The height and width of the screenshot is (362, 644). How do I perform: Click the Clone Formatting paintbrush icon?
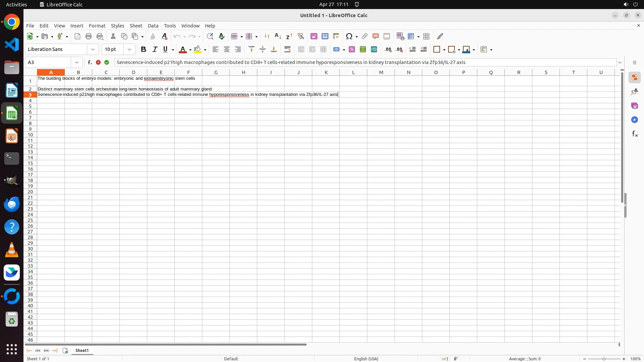pos(153,36)
